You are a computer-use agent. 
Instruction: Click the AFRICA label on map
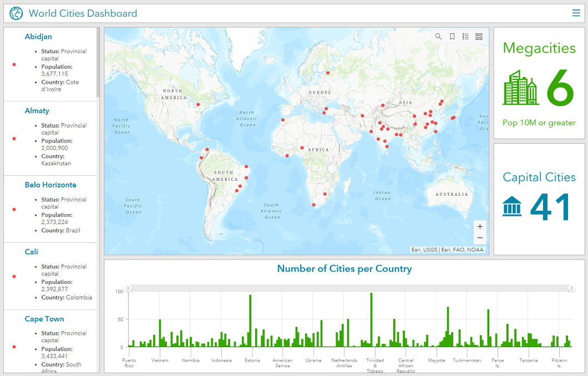point(318,150)
